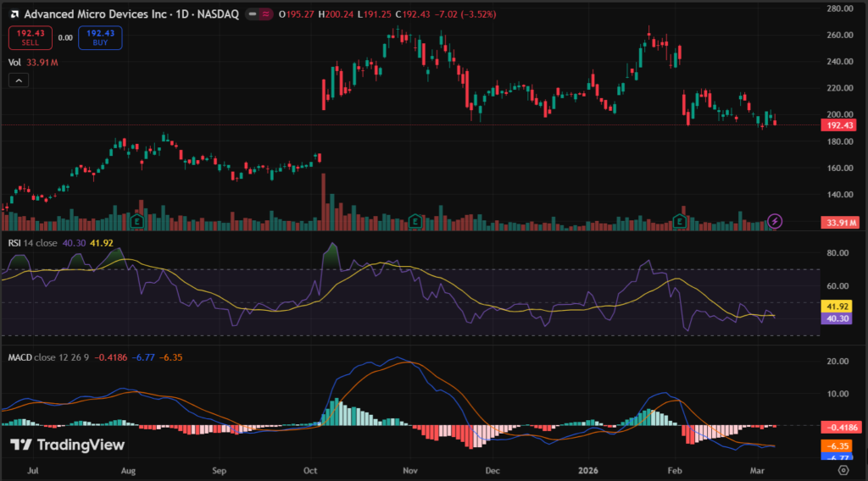Click the earnings marker near November
Screen dimensions: 868x481
click(x=415, y=221)
